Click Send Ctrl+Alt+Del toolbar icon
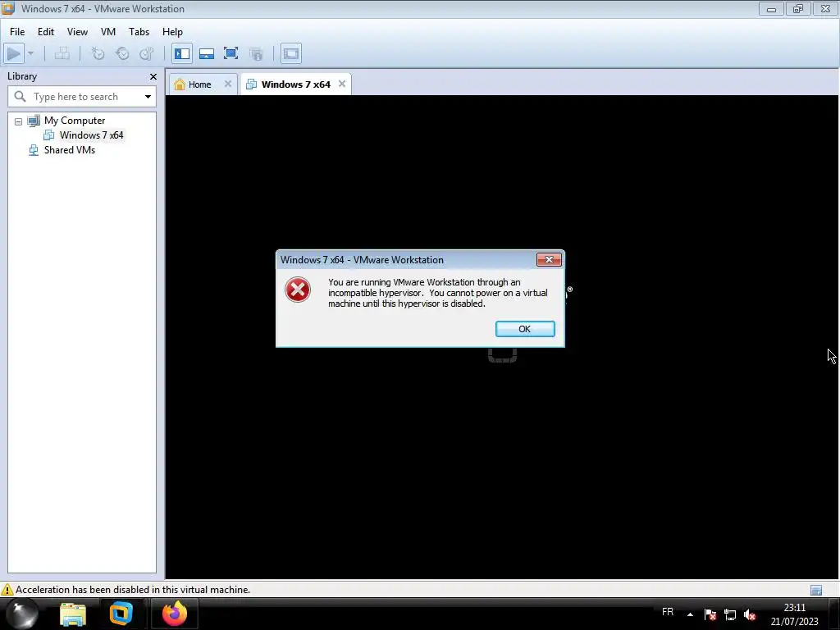This screenshot has width=840, height=630. (x=62, y=53)
